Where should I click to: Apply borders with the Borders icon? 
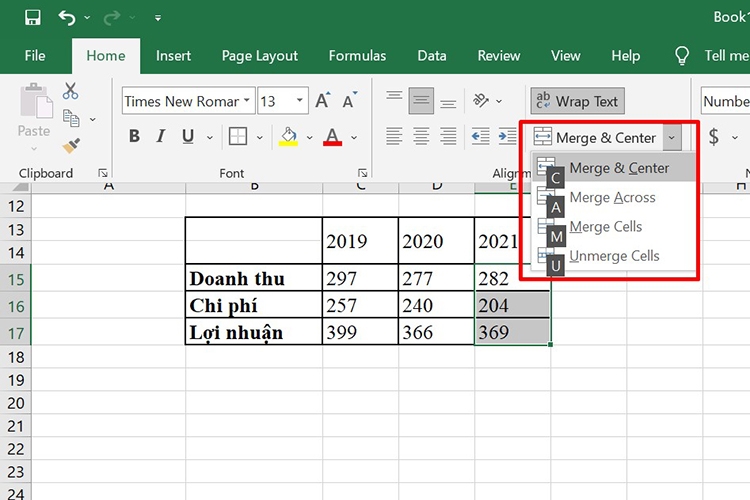pos(238,136)
